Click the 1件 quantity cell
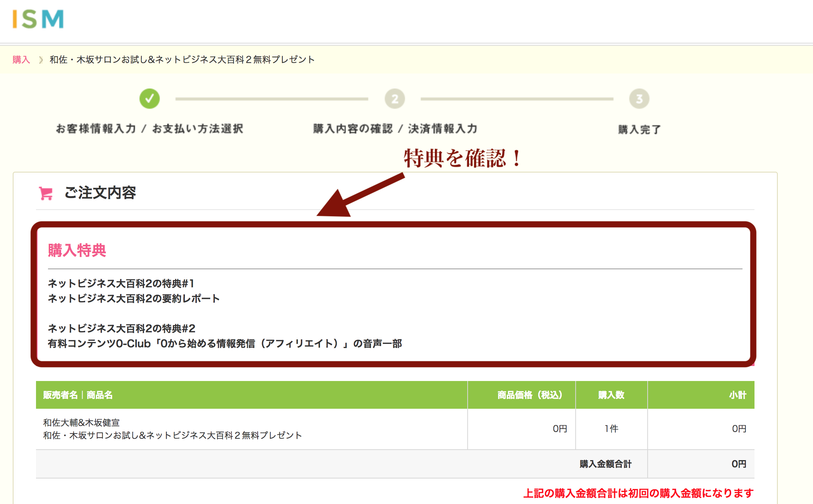813x504 pixels. pos(611,429)
